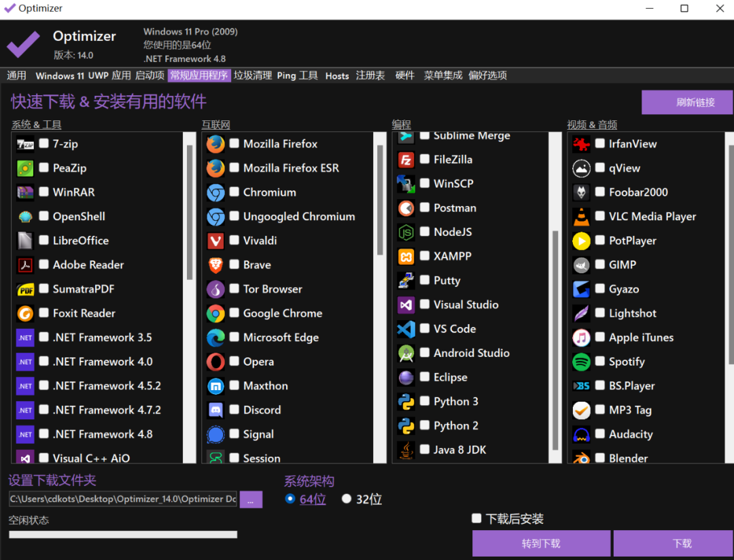734x560 pixels.
Task: Check the PeaZip checkbox
Action: coord(44,167)
